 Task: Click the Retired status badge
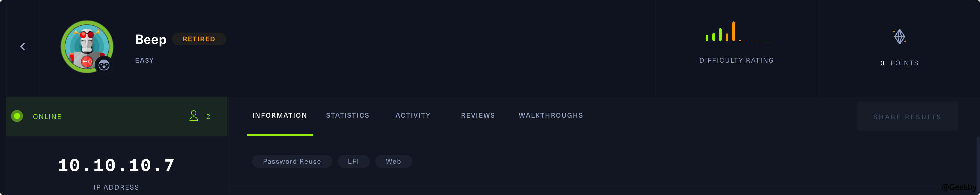(199, 39)
